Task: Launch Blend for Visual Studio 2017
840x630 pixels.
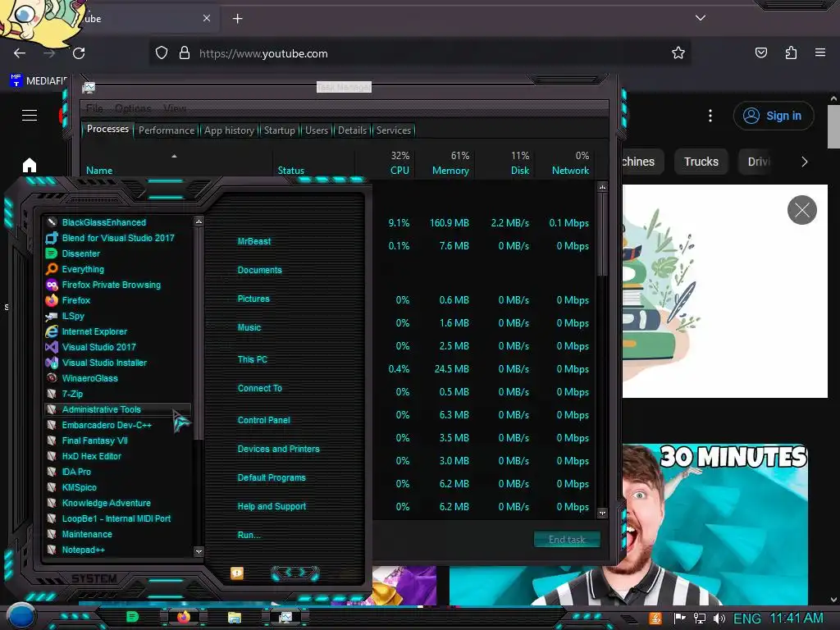Action: click(x=118, y=238)
